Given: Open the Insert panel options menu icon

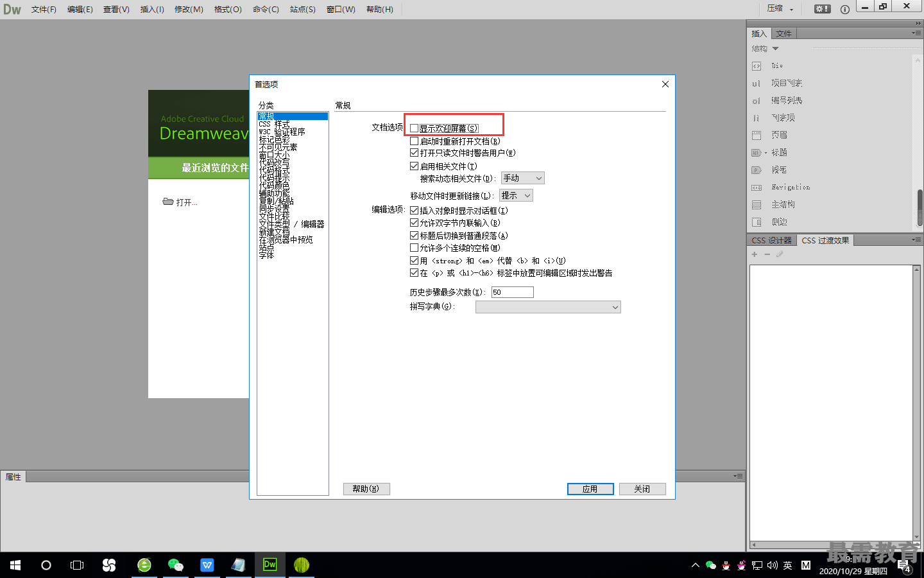Looking at the screenshot, I should pyautogui.click(x=916, y=33).
